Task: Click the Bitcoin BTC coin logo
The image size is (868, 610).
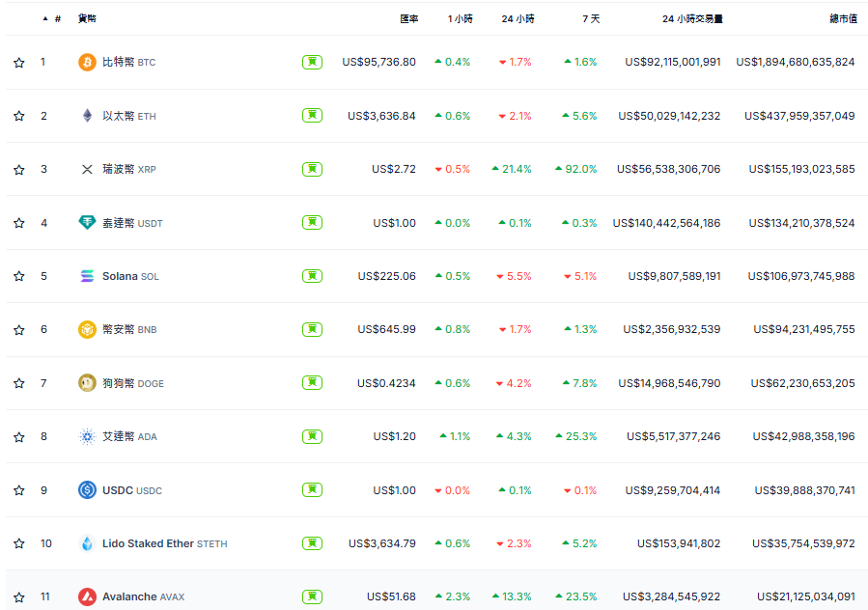Action: point(86,62)
